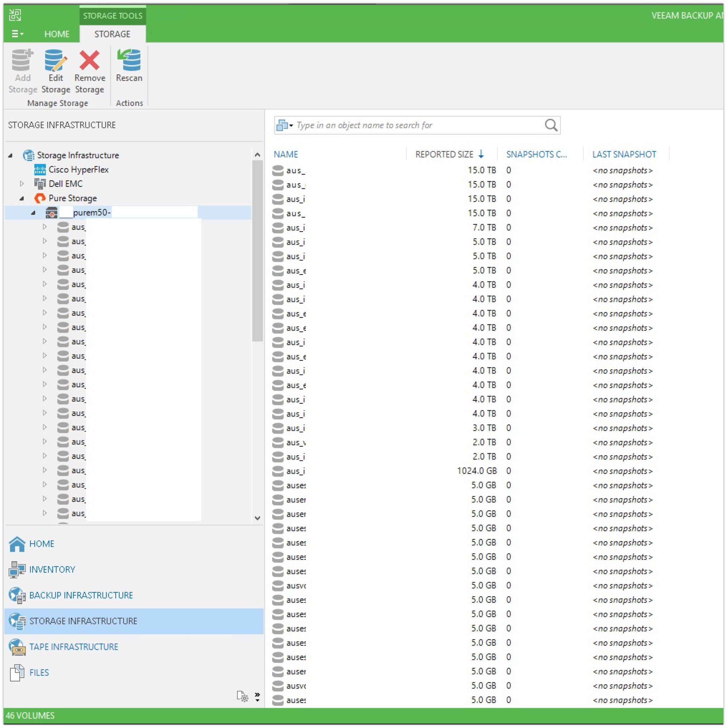Click the no snapshots cell of 7.0 TB row
The height and width of the screenshot is (728, 727).
coord(622,228)
